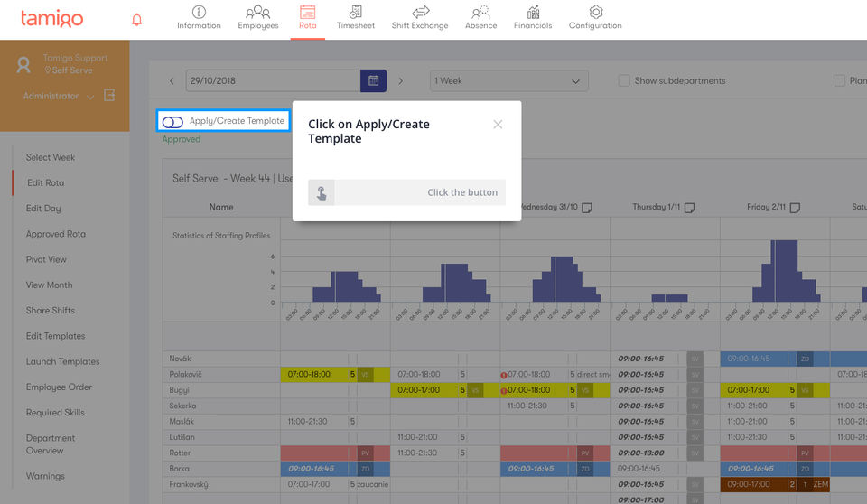The image size is (867, 504).
Task: Open Warnings in sidebar
Action: [45, 476]
